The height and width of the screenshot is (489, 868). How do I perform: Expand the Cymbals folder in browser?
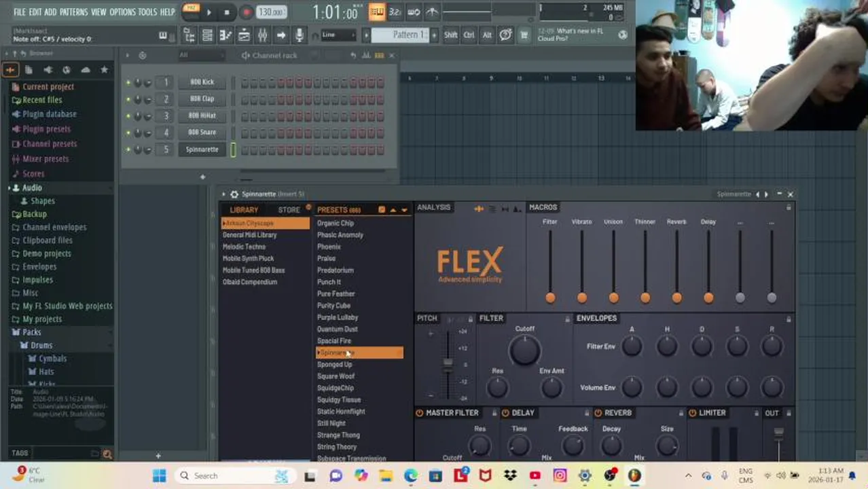(52, 359)
